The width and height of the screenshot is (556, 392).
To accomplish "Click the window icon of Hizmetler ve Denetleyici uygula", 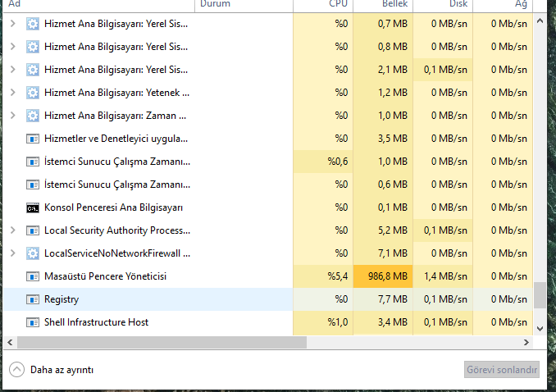I will pyautogui.click(x=33, y=139).
